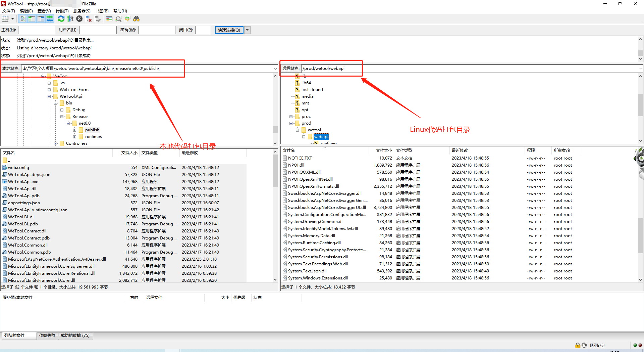Collapse the Release folder in local tree
This screenshot has width=644, height=352.
62,117
